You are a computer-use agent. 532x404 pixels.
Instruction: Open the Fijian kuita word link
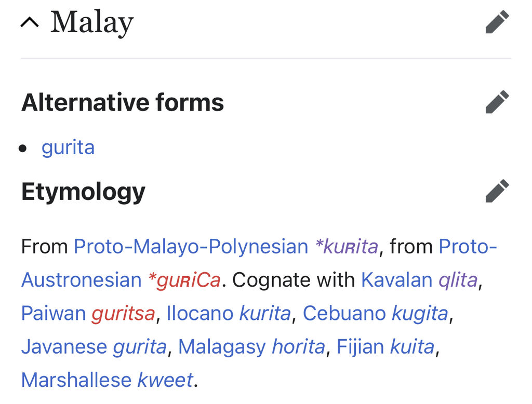(412, 347)
